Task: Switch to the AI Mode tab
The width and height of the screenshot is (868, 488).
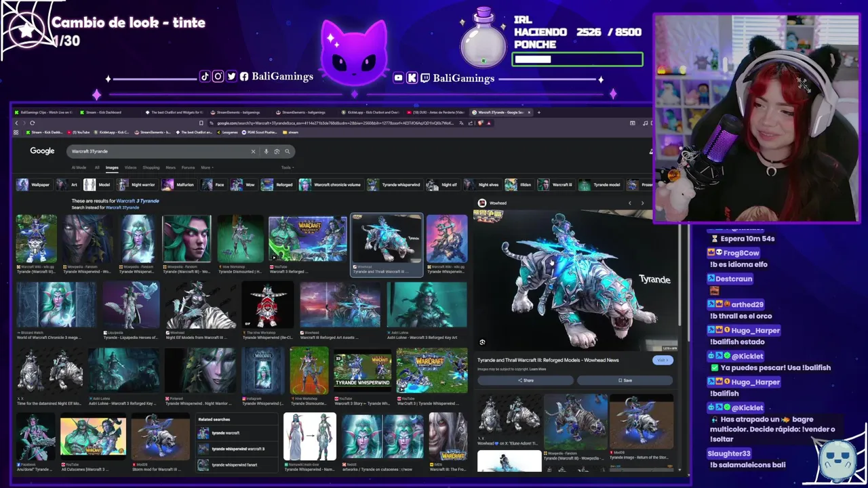Action: 79,167
